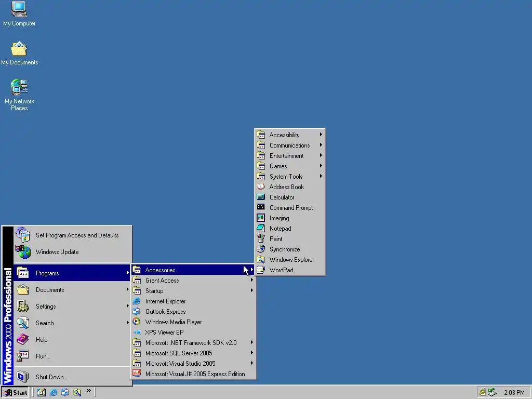Expand Microsoft Visual Studio 2005 submenu arrow
Image resolution: width=532 pixels, height=399 pixels.
pos(252,363)
